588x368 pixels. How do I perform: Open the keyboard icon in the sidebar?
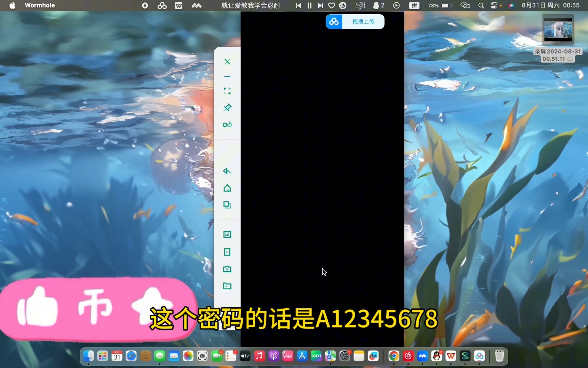[x=227, y=234]
